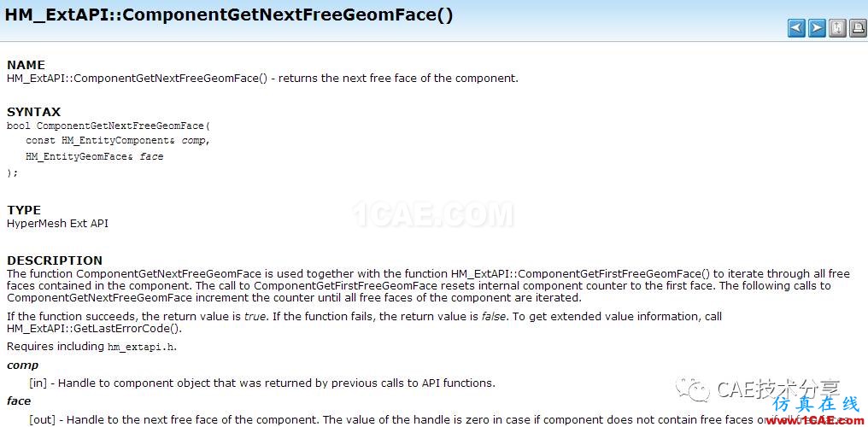Click the page title ComponentGetNextFreeGeomFace()
This screenshot has width=868, height=427.
click(229, 15)
